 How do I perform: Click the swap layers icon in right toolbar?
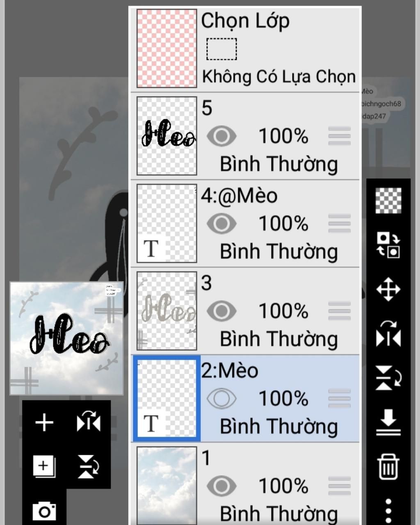coord(388,245)
